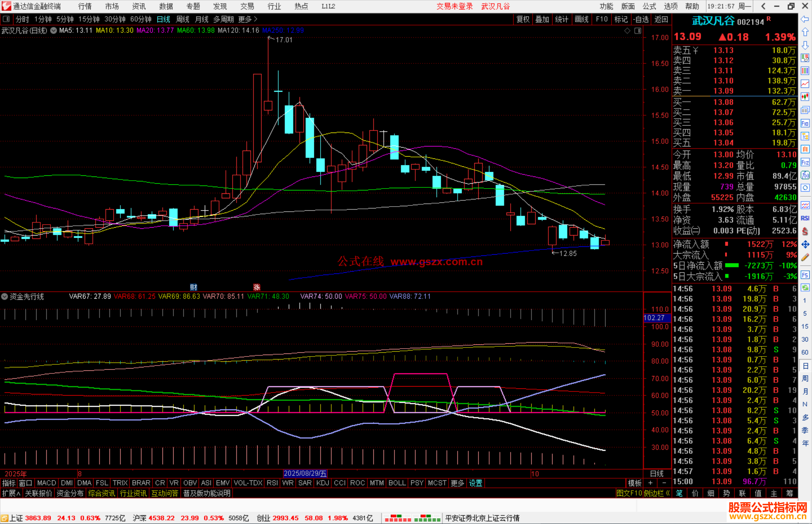The height and width of the screenshot is (524, 812).
Task: Click the 2025/08/29 date marker on timeline
Action: (x=305, y=474)
